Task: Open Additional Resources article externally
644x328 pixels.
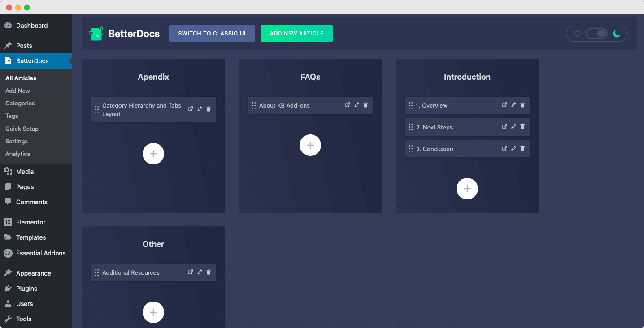Action: point(191,272)
